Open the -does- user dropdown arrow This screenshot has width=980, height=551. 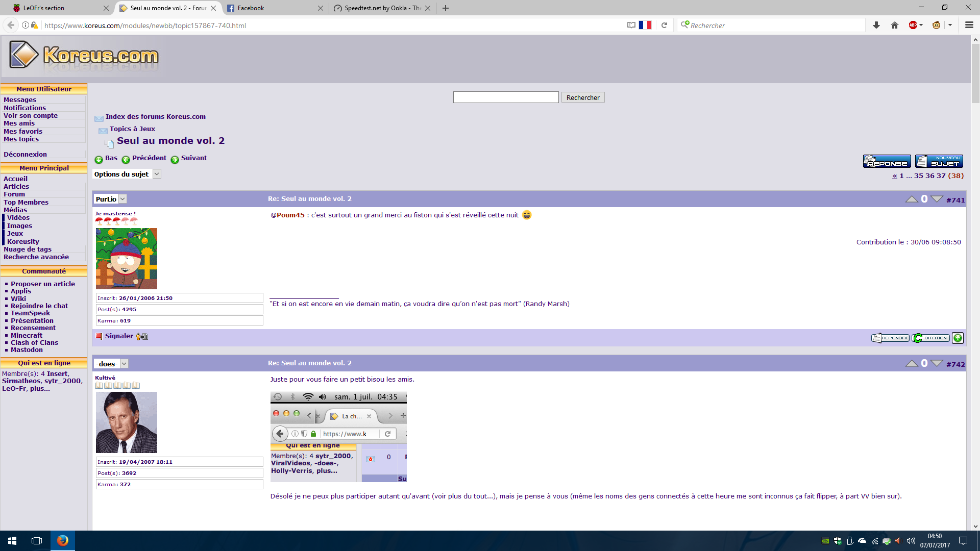coord(124,364)
